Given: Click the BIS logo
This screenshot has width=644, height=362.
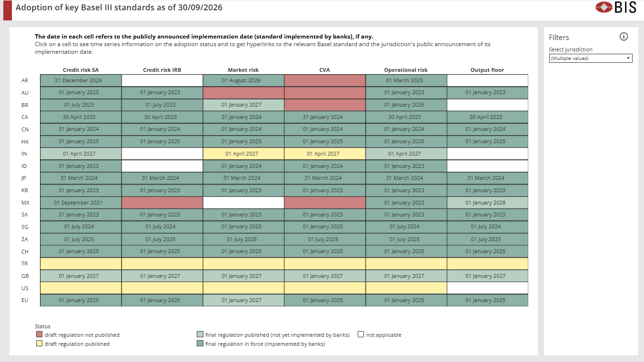Looking at the screenshot, I should (616, 7).
